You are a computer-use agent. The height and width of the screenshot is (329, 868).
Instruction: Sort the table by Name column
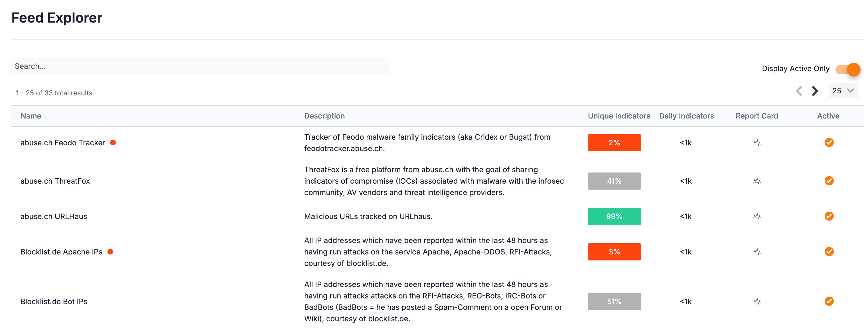click(x=31, y=116)
